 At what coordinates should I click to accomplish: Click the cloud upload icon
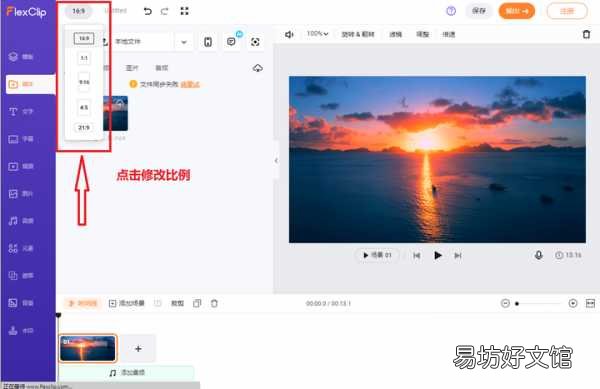pos(258,68)
